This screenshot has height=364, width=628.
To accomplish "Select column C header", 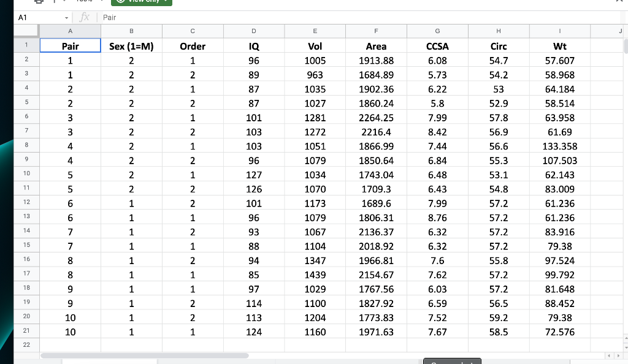I will tap(193, 31).
